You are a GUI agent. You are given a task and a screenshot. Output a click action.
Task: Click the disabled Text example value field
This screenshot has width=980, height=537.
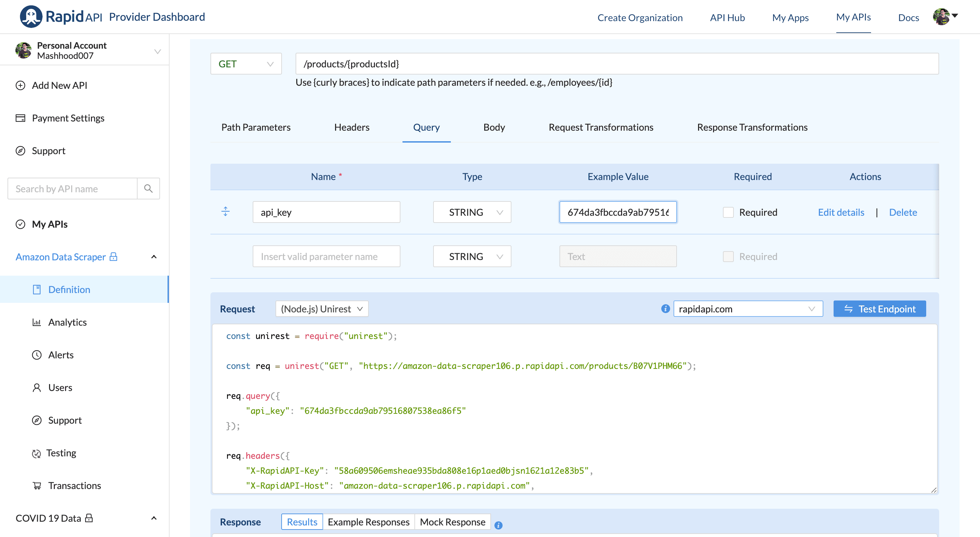(618, 256)
